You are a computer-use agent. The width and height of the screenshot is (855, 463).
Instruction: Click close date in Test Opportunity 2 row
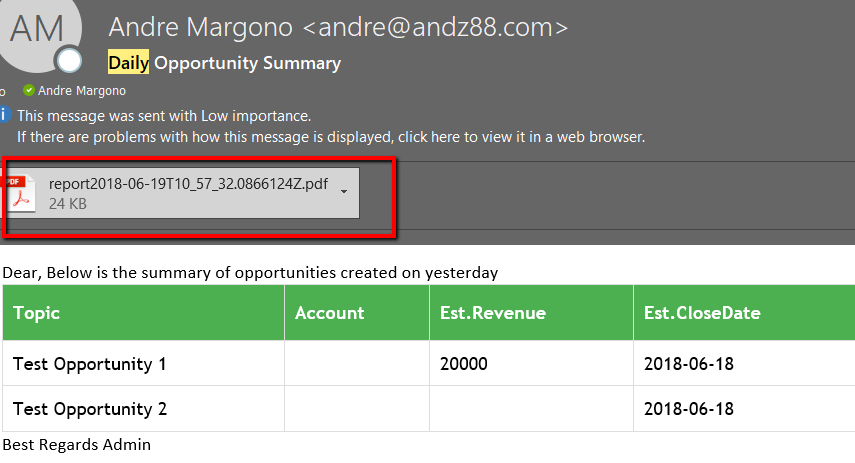point(688,409)
